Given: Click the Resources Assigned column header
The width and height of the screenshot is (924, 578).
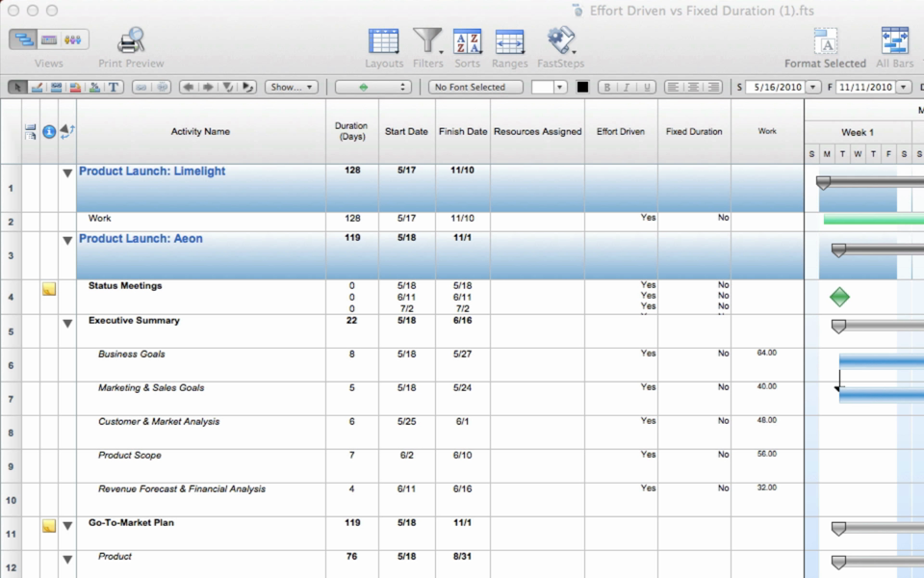Looking at the screenshot, I should 537,132.
